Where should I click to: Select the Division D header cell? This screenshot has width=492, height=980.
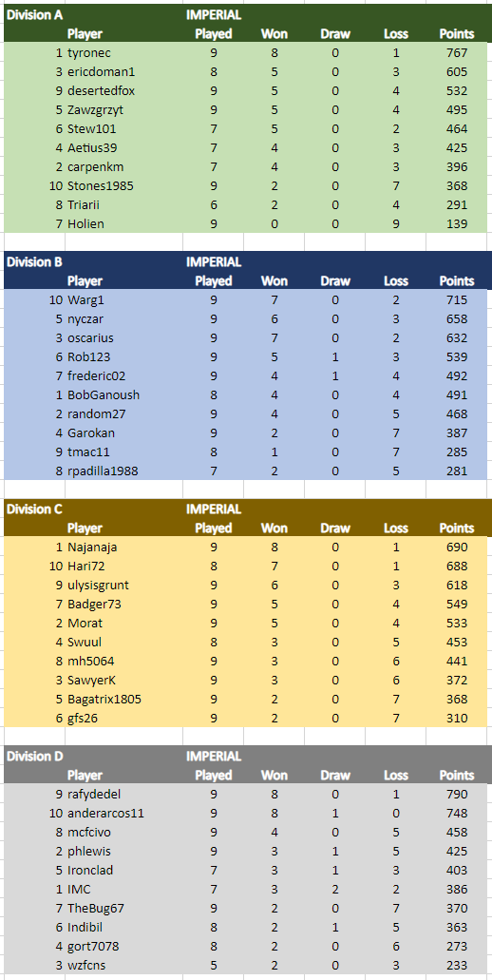[35, 756]
